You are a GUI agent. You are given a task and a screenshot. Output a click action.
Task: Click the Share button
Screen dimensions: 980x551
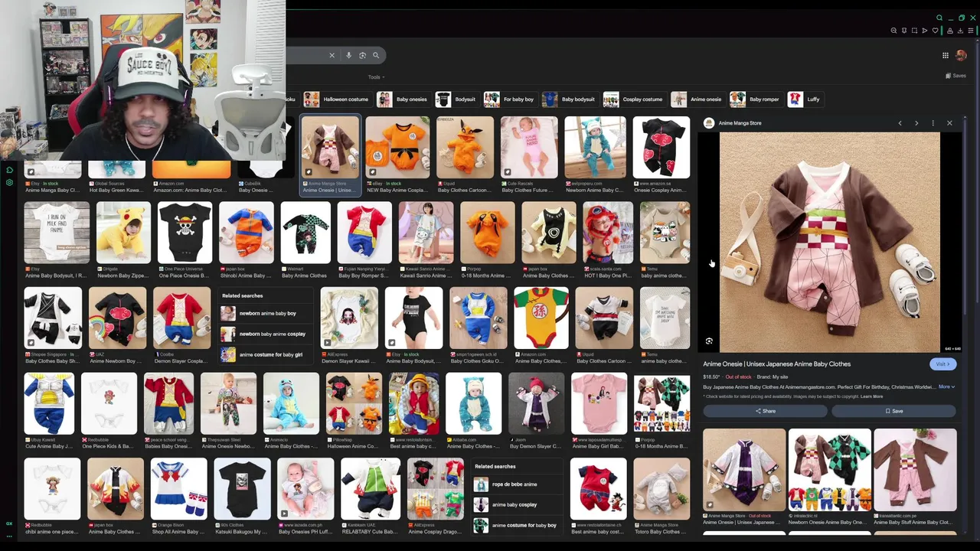766,411
